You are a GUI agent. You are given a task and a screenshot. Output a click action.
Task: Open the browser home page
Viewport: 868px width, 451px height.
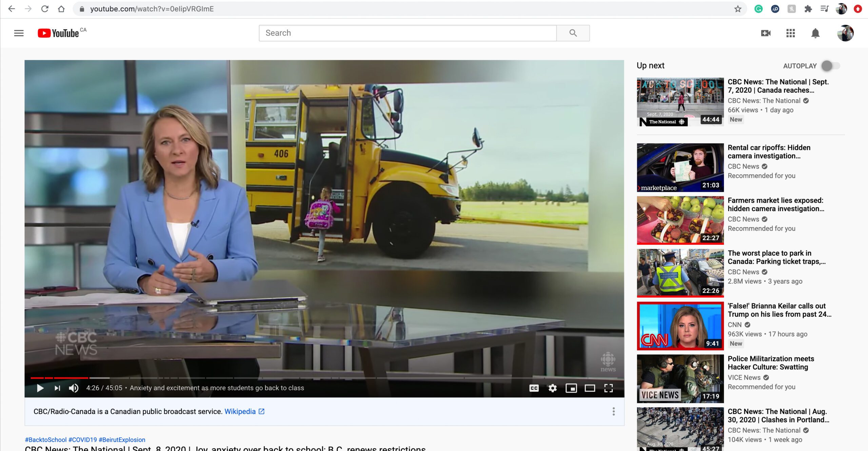tap(61, 9)
